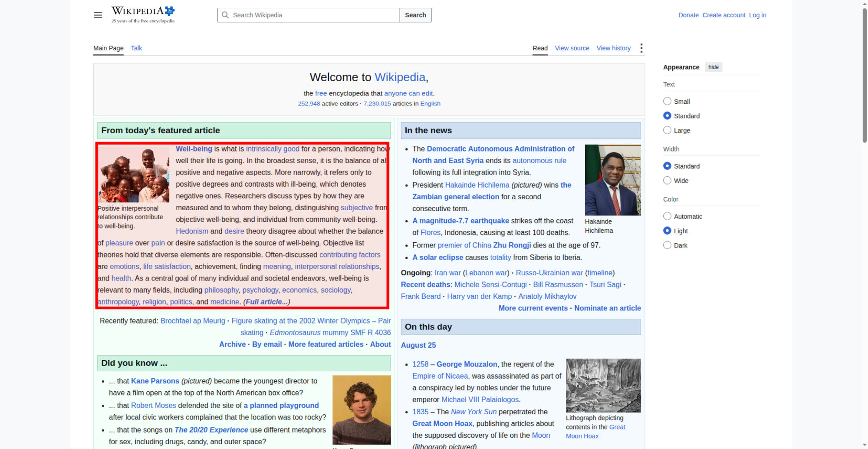This screenshot has width=868, height=449.
Task: Select the Standard width option
Action: (667, 166)
